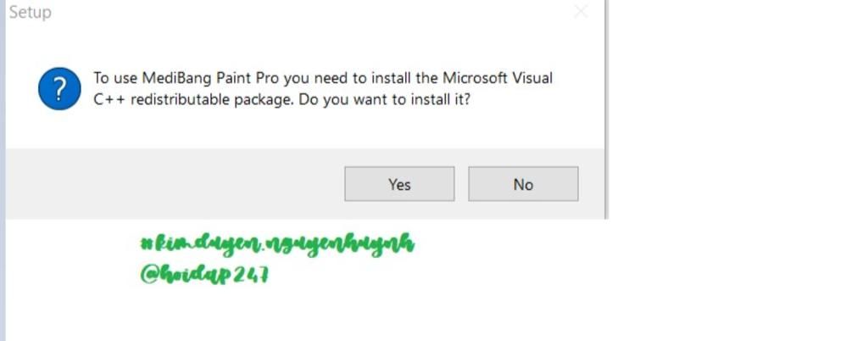
Task: Click the MediBang Paint Pro text
Action: coord(210,78)
